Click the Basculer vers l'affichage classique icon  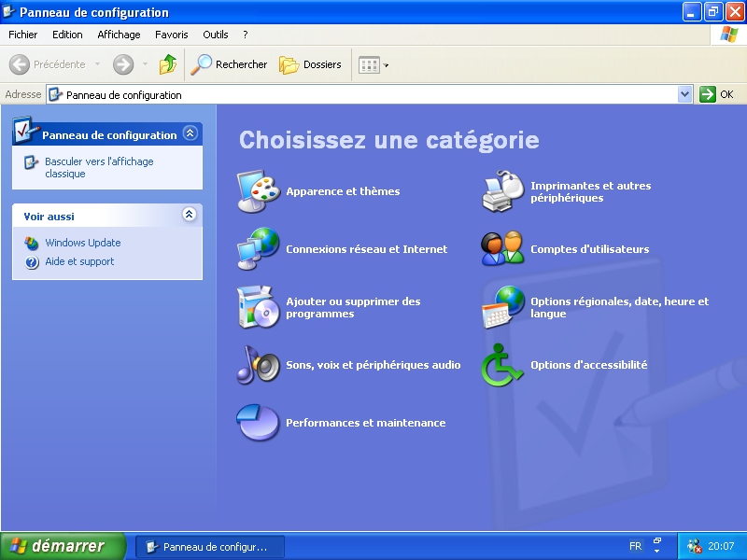tap(31, 162)
